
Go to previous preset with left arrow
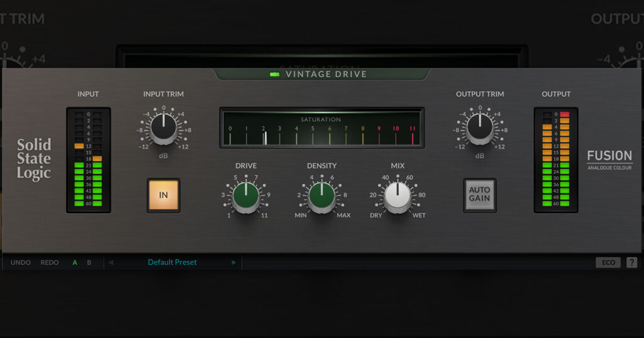tap(111, 263)
